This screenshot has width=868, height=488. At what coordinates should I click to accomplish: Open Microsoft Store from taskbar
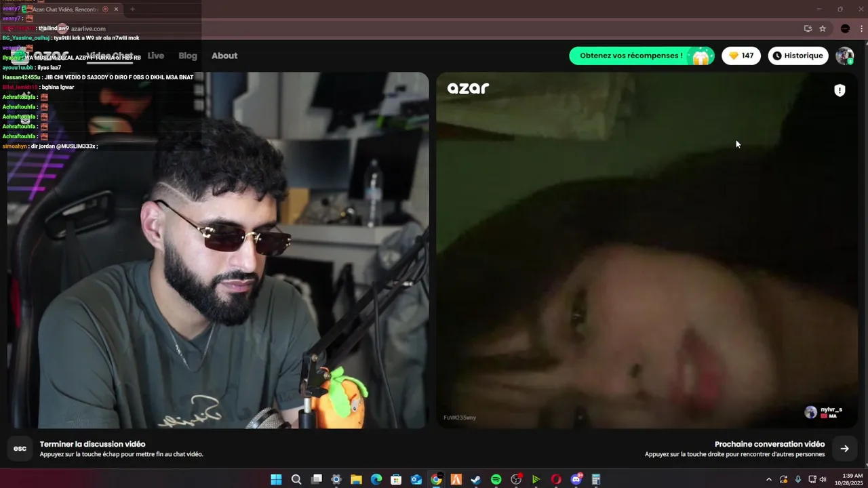coord(396,479)
